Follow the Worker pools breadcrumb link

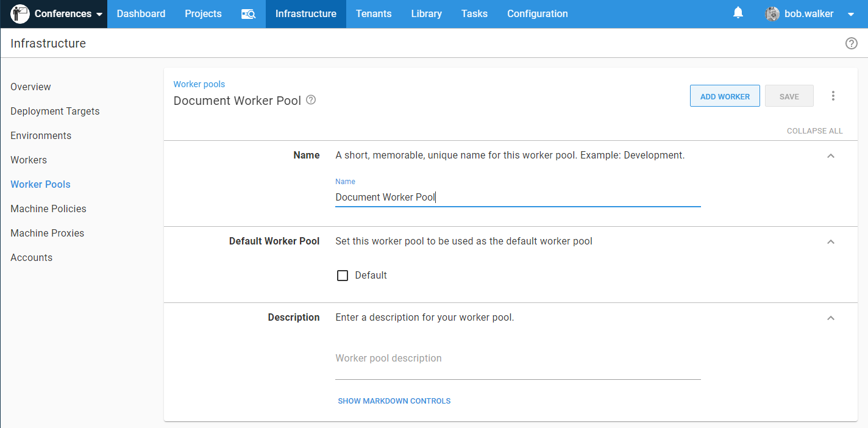(199, 84)
